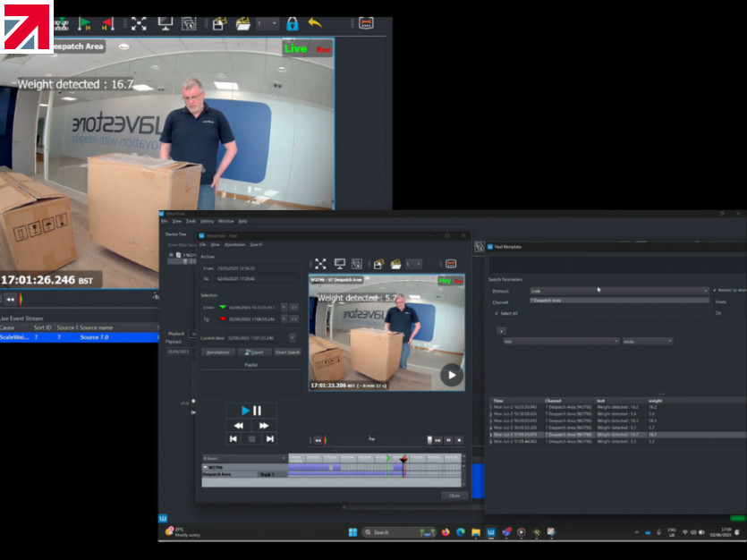Click the yellow undo arrow icon in top toolbar
The image size is (747, 560).
(x=315, y=23)
